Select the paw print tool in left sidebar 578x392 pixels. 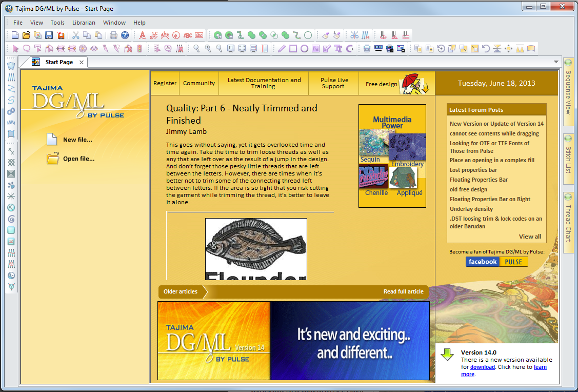(x=11, y=185)
